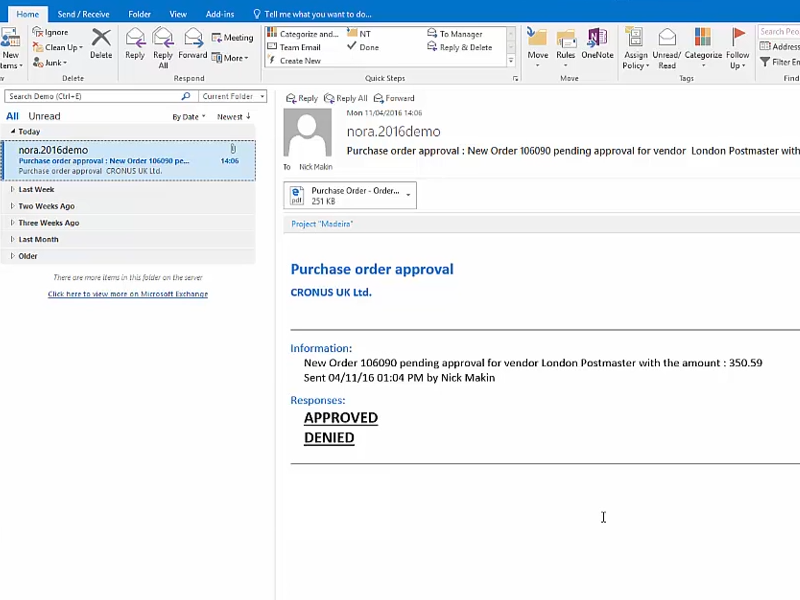Open the Junk dropdown
This screenshot has height=600, width=800.
pos(49,63)
